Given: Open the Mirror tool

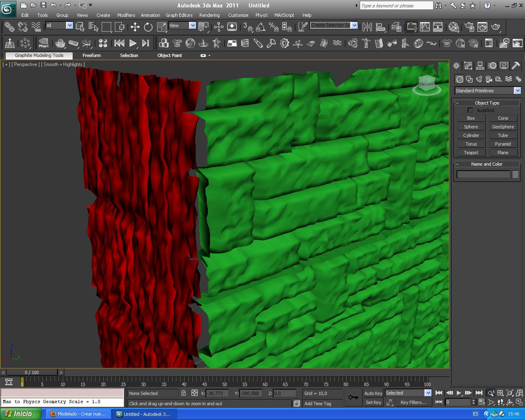Looking at the screenshot, I should [x=367, y=27].
